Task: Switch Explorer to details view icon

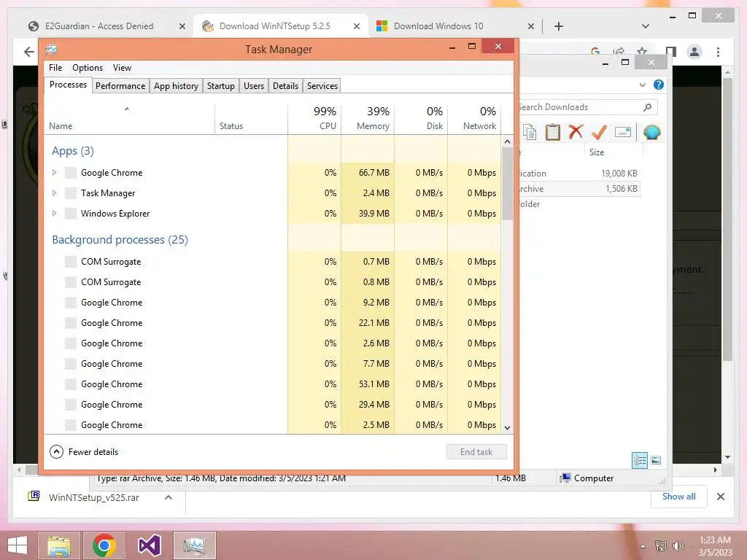Action: point(640,460)
